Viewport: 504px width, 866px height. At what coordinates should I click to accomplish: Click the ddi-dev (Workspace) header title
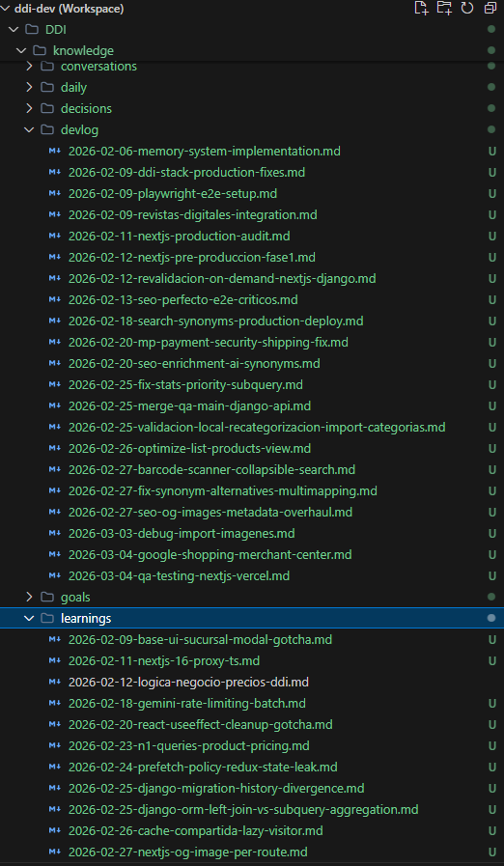pos(70,9)
